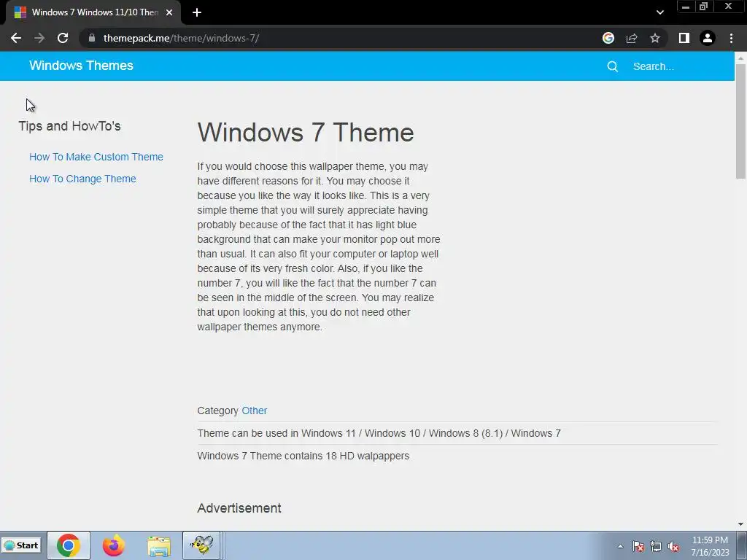The width and height of the screenshot is (747, 560).
Task: Click the share page icon
Action: tap(632, 38)
